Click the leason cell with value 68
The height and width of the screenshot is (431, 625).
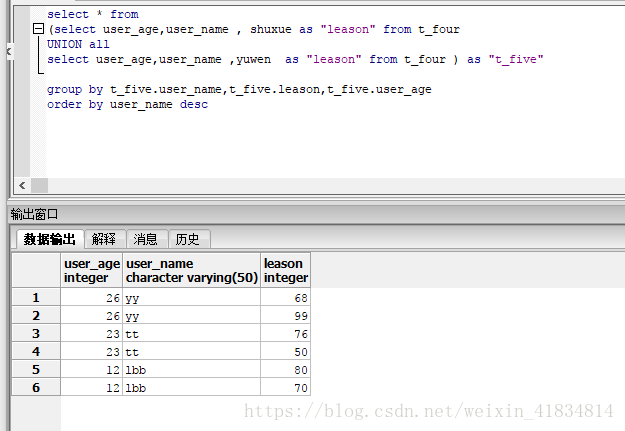[x=285, y=297]
